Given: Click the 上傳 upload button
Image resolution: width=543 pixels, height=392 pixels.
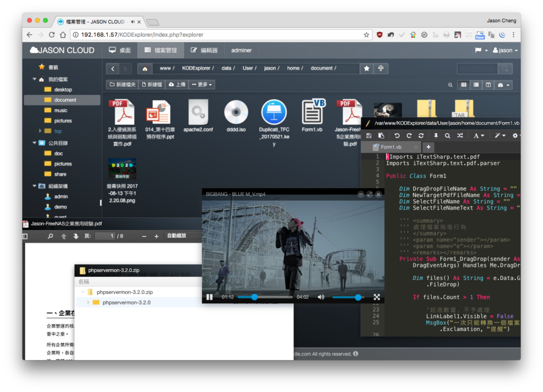Looking at the screenshot, I should (x=177, y=84).
